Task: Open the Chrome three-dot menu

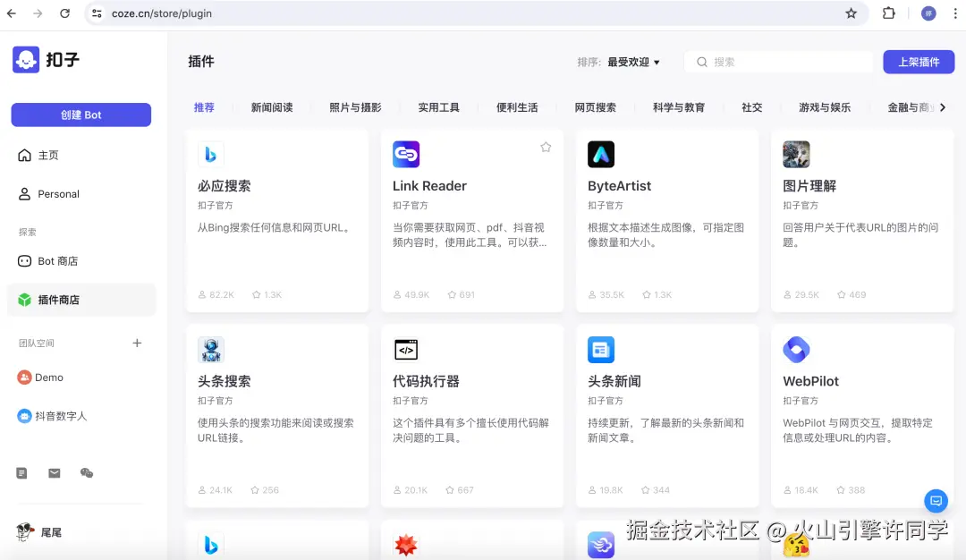Action: 955,13
